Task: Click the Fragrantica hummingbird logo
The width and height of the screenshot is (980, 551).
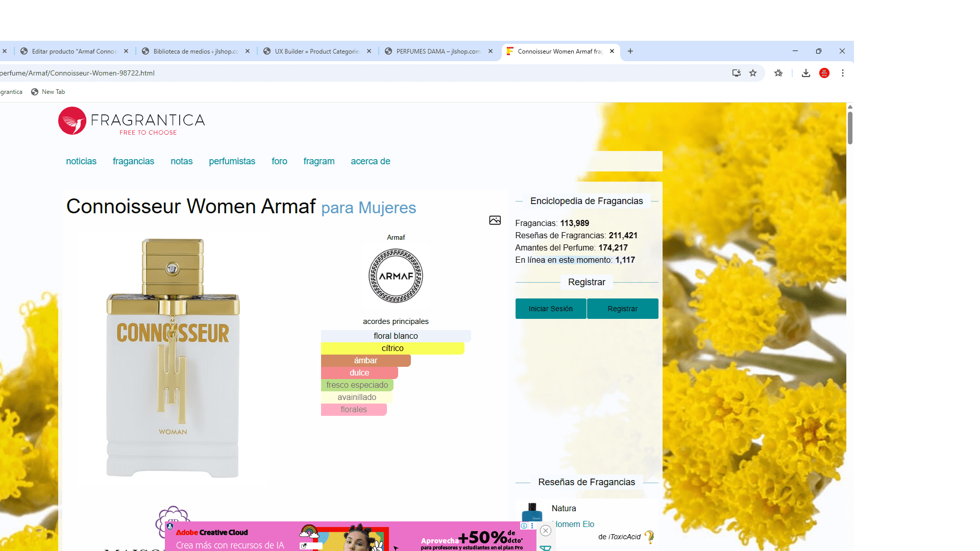Action: tap(72, 121)
